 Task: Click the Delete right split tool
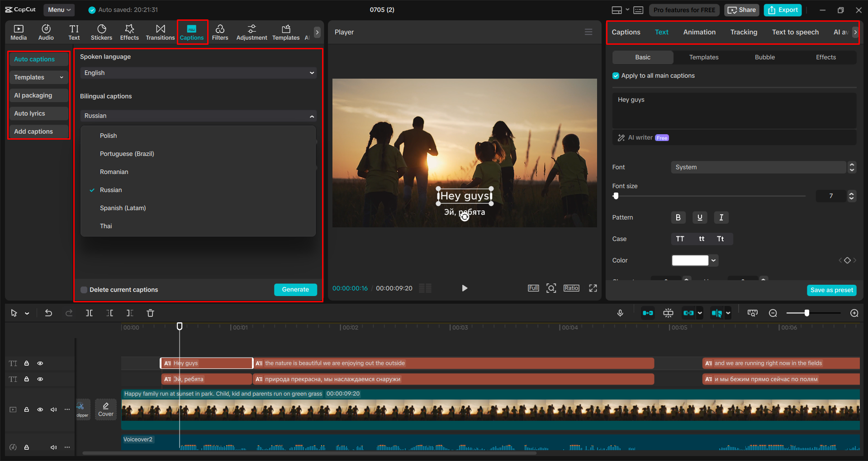(x=130, y=313)
